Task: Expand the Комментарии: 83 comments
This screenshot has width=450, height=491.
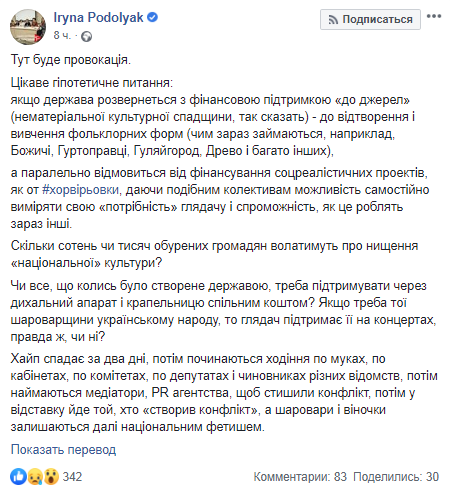Action: click(x=300, y=477)
